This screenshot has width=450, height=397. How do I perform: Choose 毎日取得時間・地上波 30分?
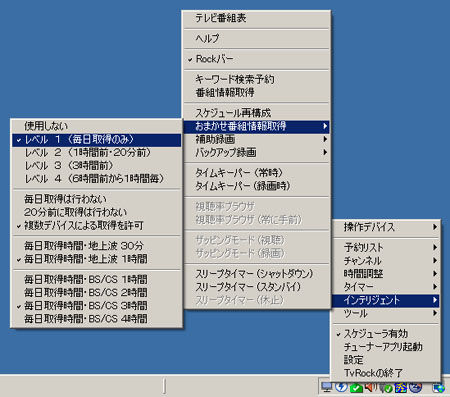tap(97, 246)
